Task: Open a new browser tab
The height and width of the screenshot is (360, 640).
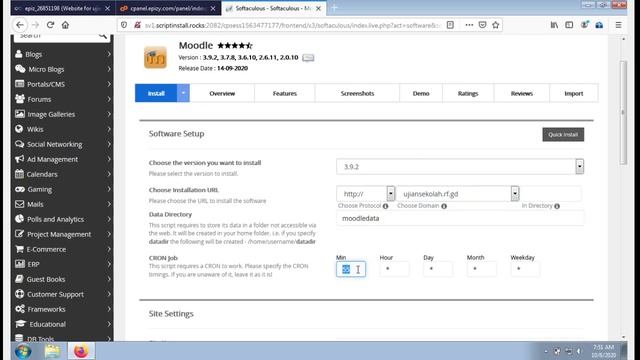Action: point(334,8)
